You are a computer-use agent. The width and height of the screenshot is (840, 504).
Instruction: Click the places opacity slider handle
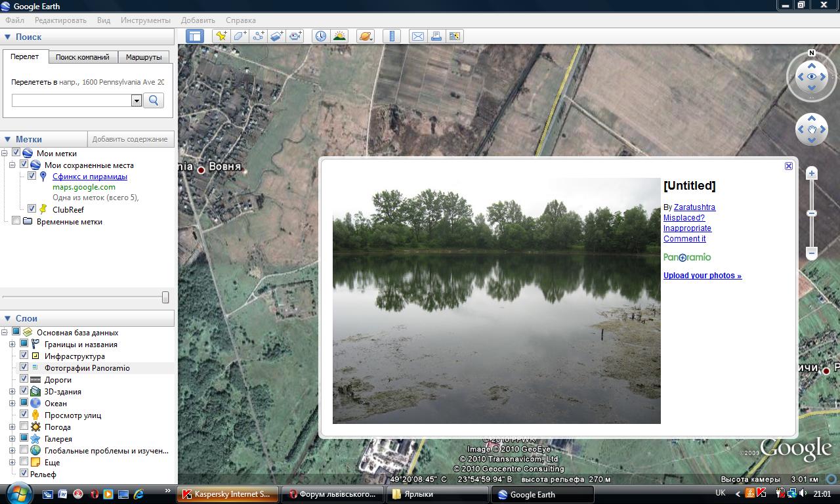coord(165,297)
